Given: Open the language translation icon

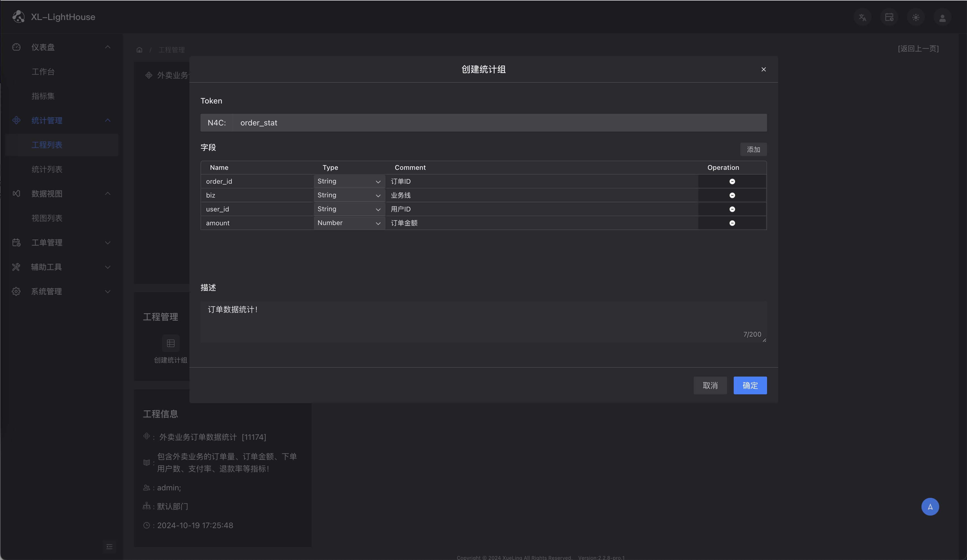Looking at the screenshot, I should click(862, 17).
